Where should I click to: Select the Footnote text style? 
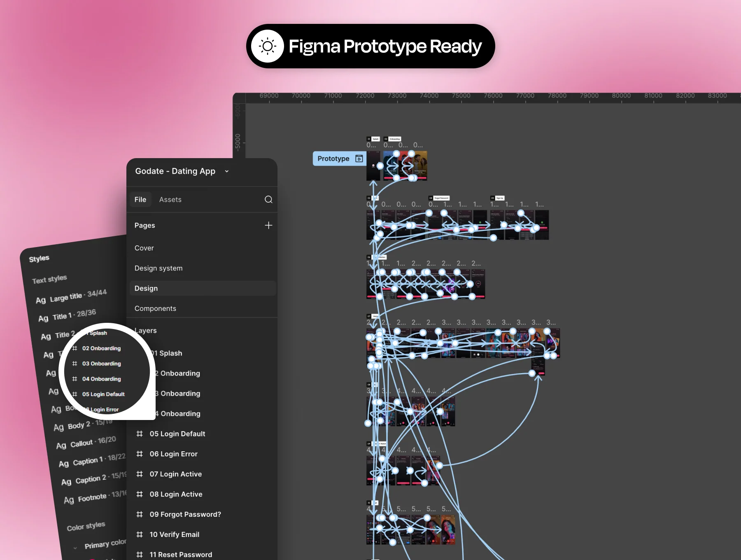[x=95, y=497]
